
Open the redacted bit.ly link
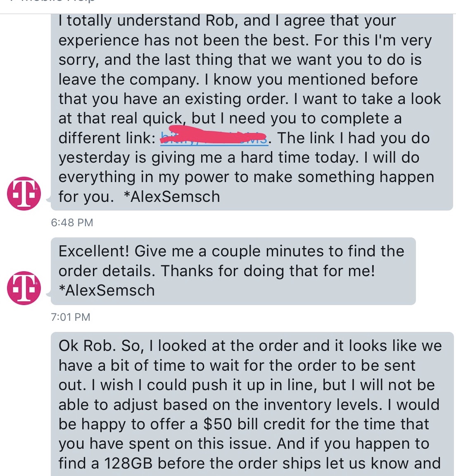[x=214, y=138]
